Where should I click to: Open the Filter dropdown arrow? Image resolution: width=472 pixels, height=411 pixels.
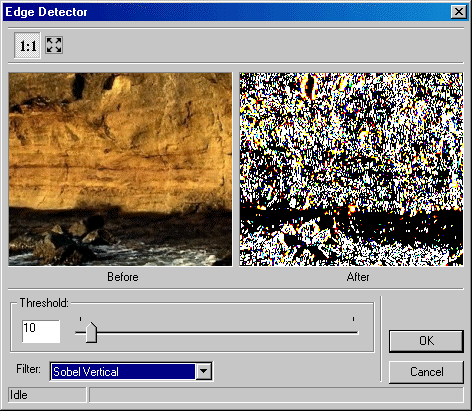pyautogui.click(x=203, y=371)
